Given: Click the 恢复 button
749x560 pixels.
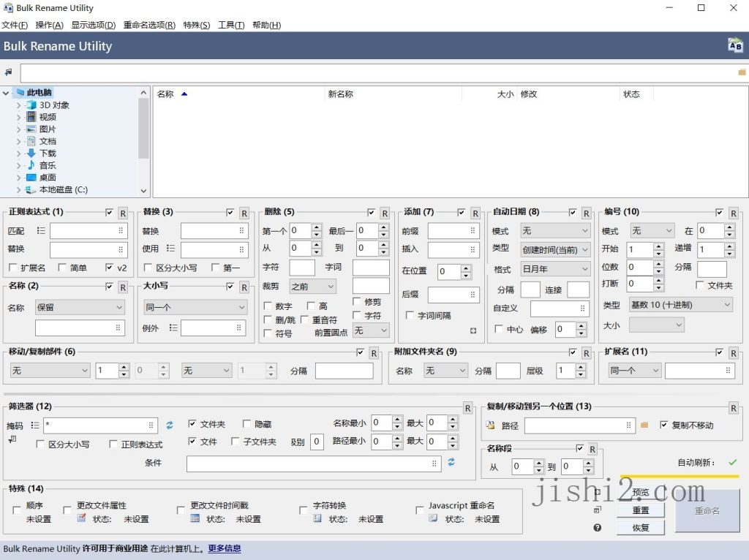Looking at the screenshot, I should point(641,528).
